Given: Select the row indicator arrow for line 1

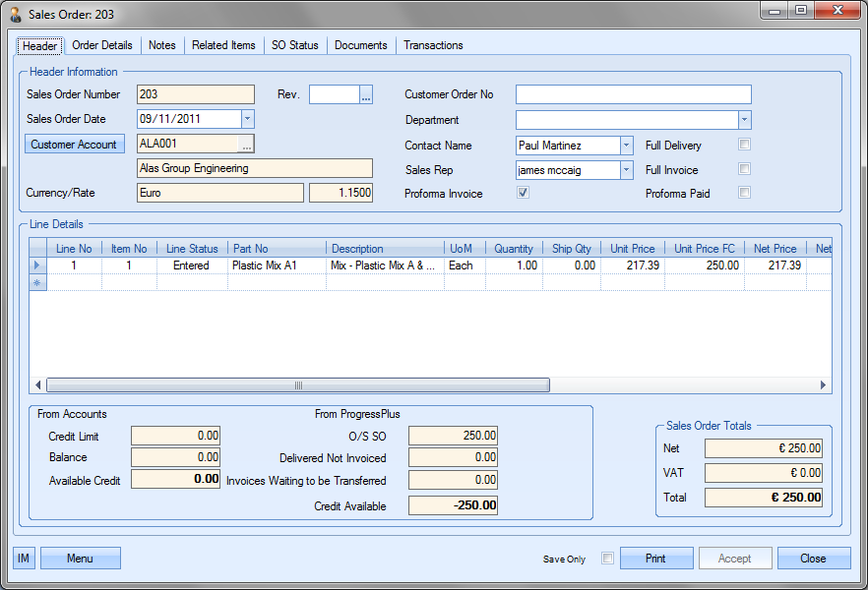Looking at the screenshot, I should (37, 265).
